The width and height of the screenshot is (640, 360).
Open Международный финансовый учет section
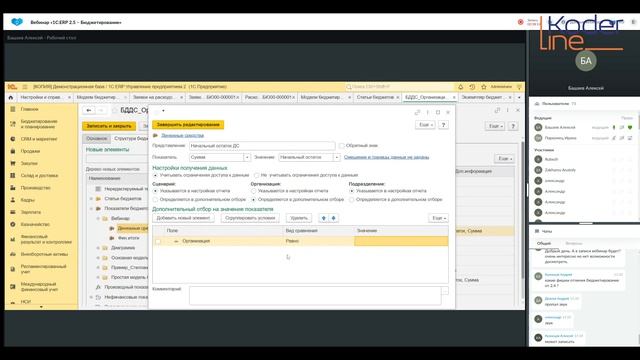[39, 287]
